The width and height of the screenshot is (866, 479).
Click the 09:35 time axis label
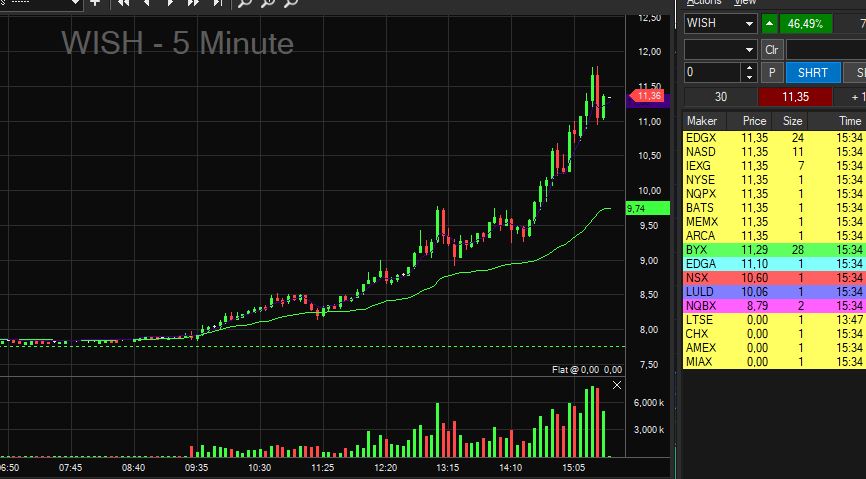pos(197,467)
